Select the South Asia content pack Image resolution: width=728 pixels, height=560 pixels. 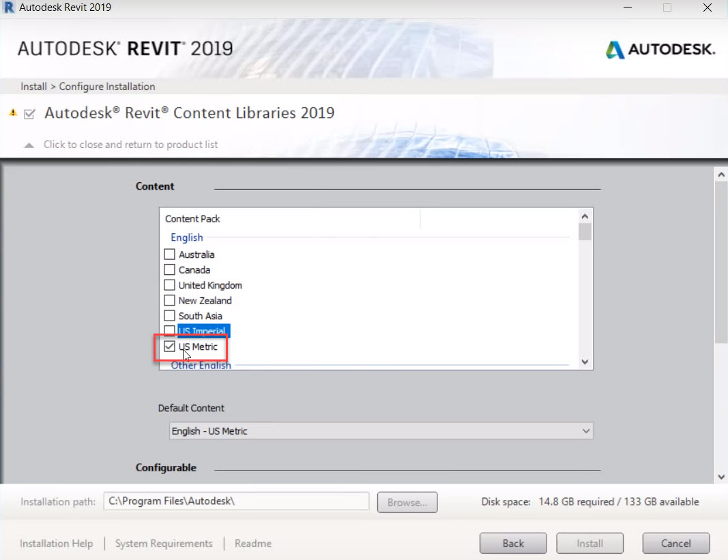[x=169, y=316]
